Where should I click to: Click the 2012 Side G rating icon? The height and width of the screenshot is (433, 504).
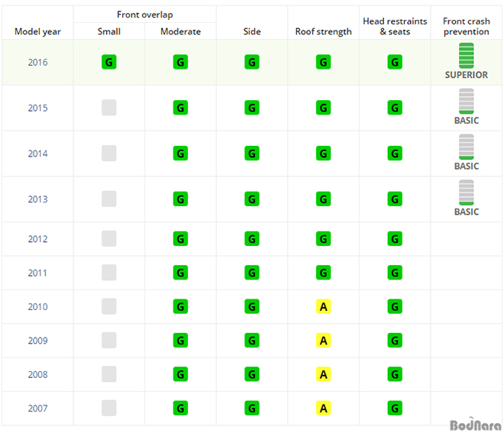tap(252, 239)
